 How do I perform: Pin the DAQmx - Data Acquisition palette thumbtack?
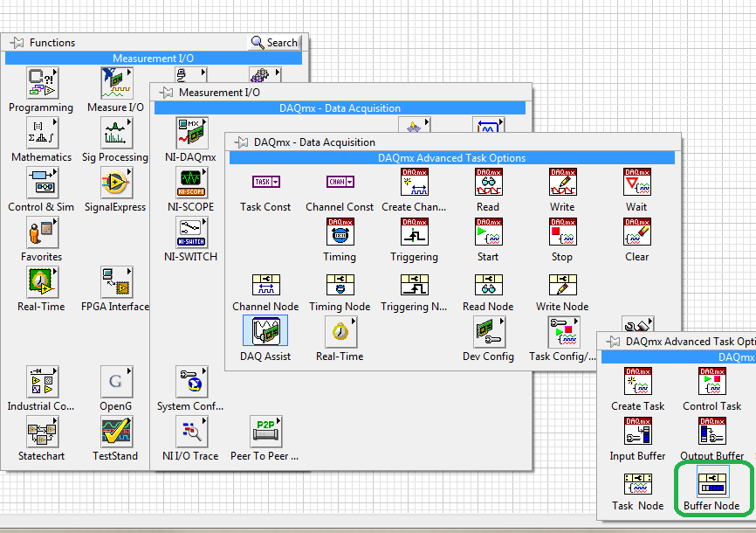pos(242,142)
